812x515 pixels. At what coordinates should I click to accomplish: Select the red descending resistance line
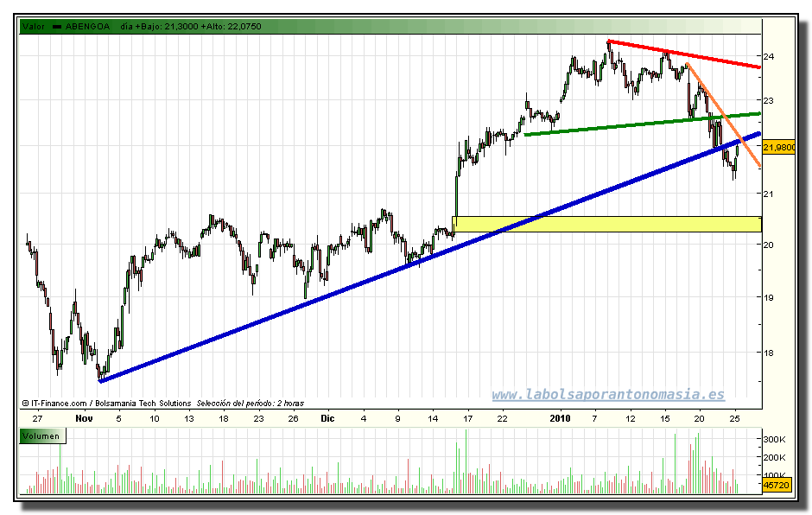(683, 54)
